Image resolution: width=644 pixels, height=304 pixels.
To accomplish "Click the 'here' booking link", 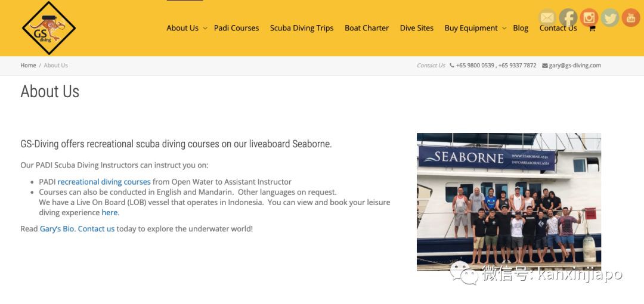I will pyautogui.click(x=109, y=212).
